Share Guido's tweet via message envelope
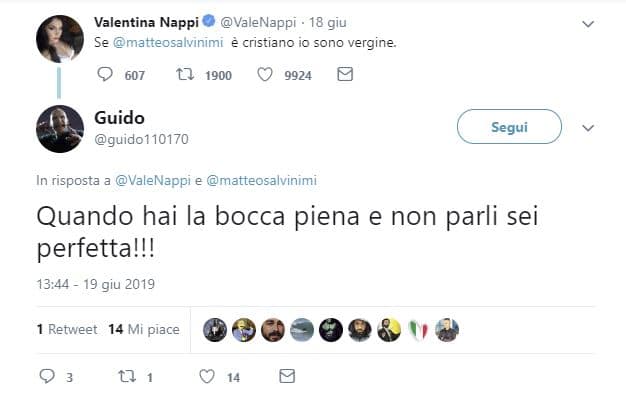 pos(287,377)
